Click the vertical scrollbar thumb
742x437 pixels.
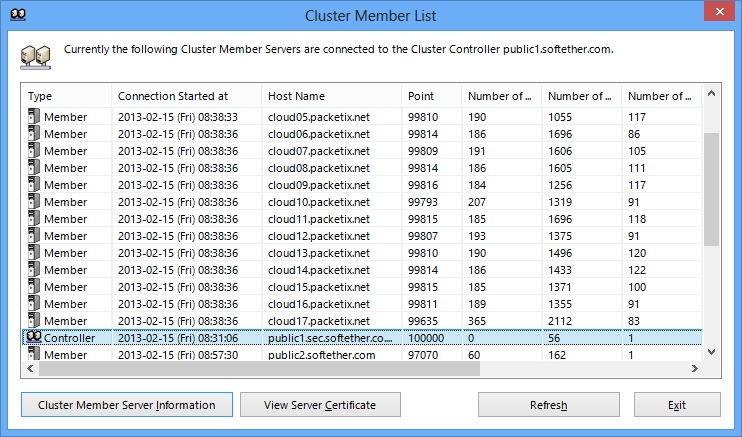711,189
